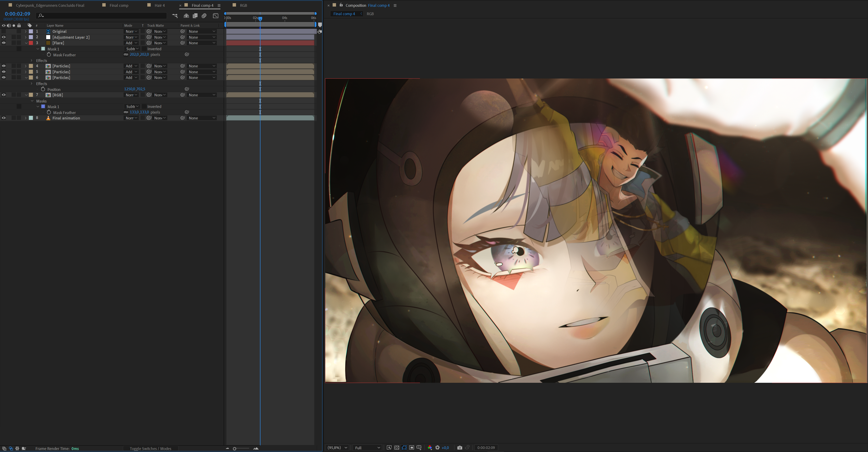
Task: Open the Graph Editor icon
Action: 216,15
